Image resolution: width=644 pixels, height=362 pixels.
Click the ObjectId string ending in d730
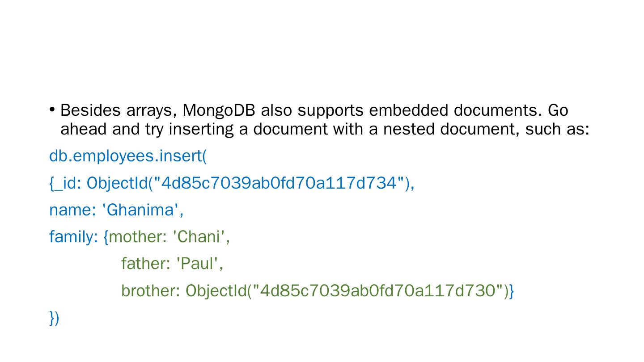(378, 290)
